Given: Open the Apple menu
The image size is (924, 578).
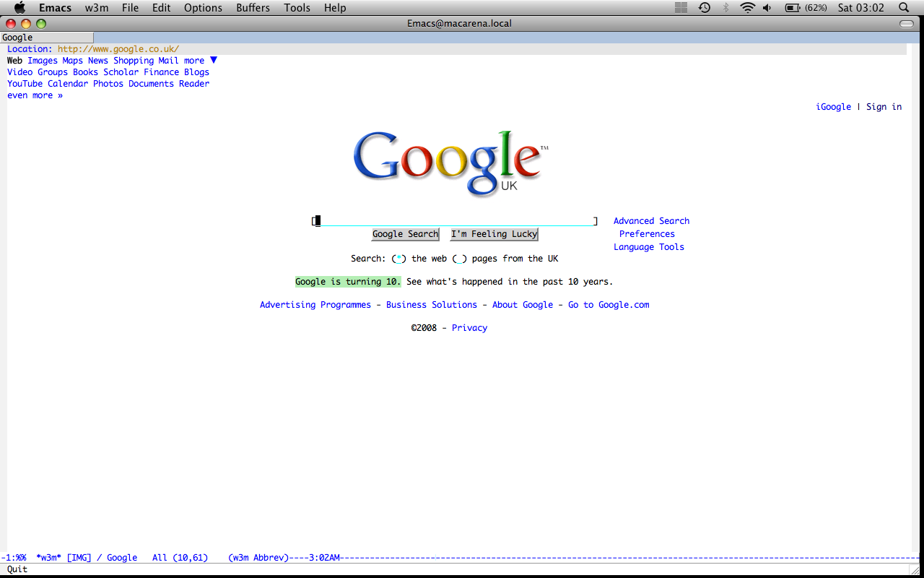Looking at the screenshot, I should (19, 7).
